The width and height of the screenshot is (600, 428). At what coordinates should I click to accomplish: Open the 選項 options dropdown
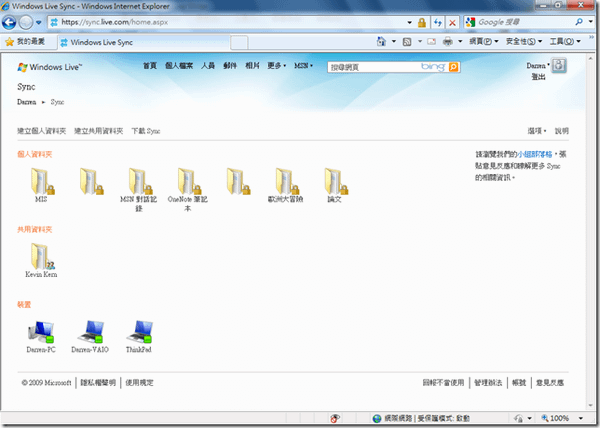pyautogui.click(x=537, y=131)
